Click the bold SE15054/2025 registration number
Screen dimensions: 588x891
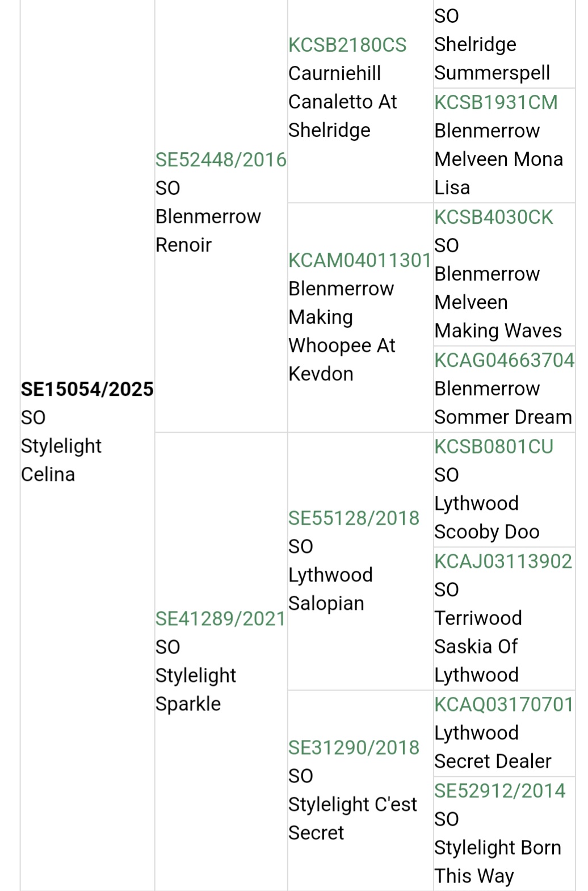click(87, 390)
